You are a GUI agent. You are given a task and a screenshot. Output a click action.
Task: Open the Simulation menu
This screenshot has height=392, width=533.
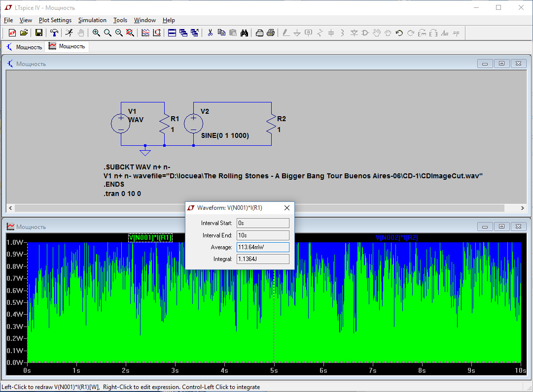[92, 20]
